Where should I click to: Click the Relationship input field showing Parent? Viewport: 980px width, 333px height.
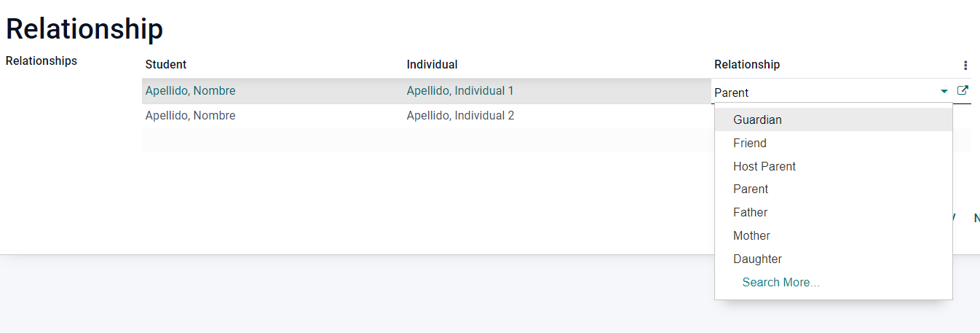coord(824,93)
